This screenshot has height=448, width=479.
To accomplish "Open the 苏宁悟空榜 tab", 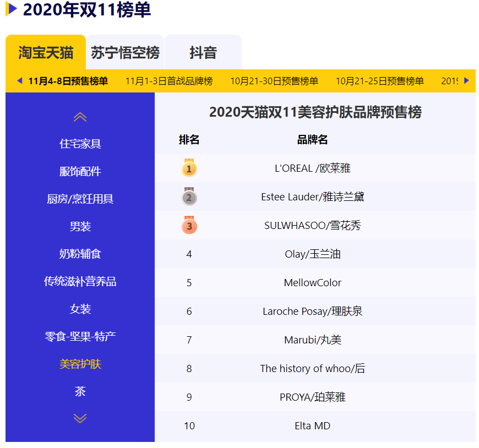I will click(125, 53).
